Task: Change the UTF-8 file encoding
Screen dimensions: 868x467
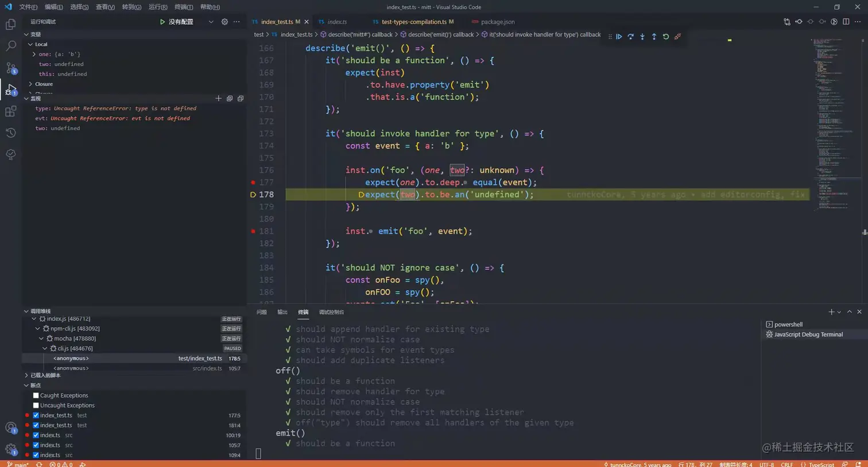Action: [766, 464]
